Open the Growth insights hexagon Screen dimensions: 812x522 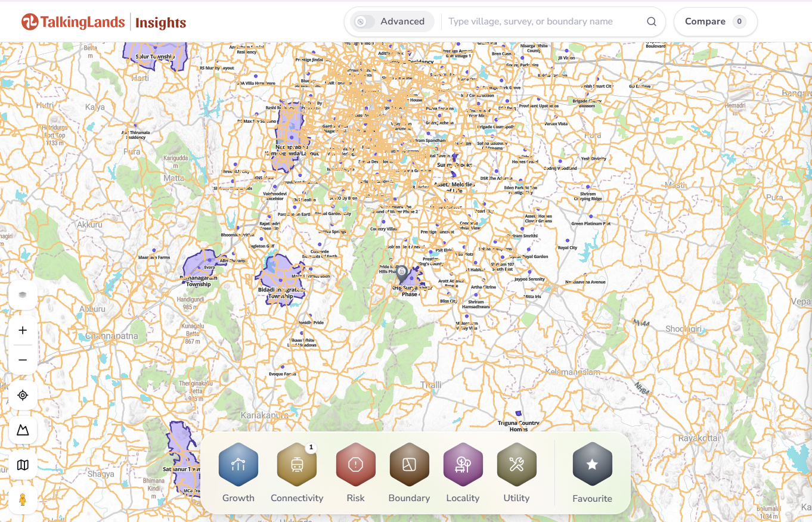[238, 465]
